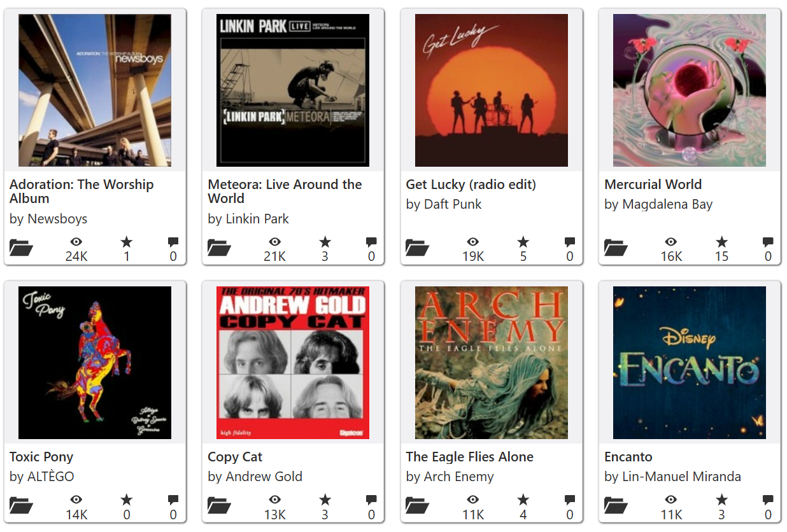Click the eye views icon on Meteora card
Viewport: 787px width, 532px height.
click(x=275, y=242)
